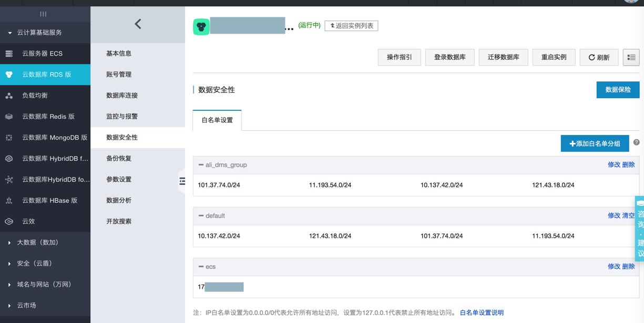Switch to 白名单设置 tab
Screen dimensions: 644x323
click(217, 120)
